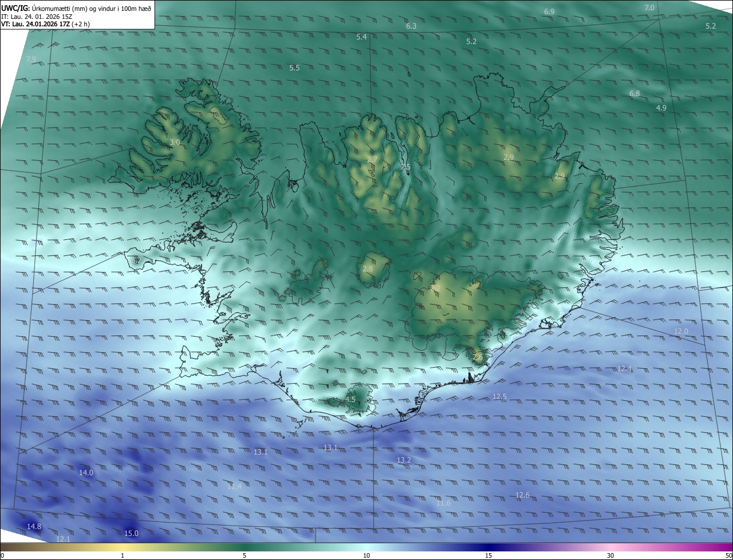Click the 12.5 value label
The height and width of the screenshot is (560, 733).
[x=499, y=396]
